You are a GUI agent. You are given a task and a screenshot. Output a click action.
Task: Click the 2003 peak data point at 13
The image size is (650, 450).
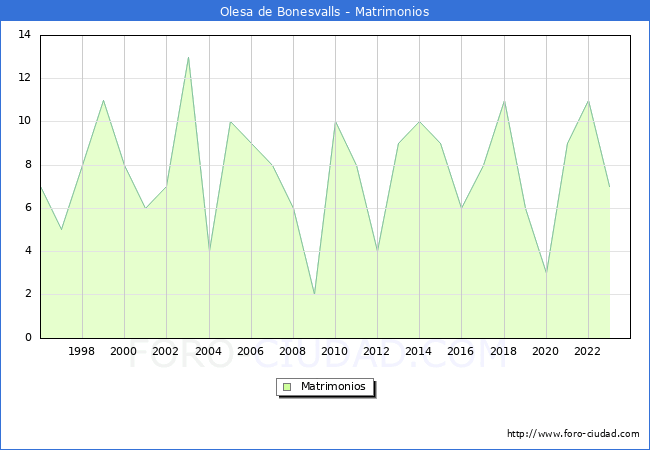pyautogui.click(x=188, y=57)
